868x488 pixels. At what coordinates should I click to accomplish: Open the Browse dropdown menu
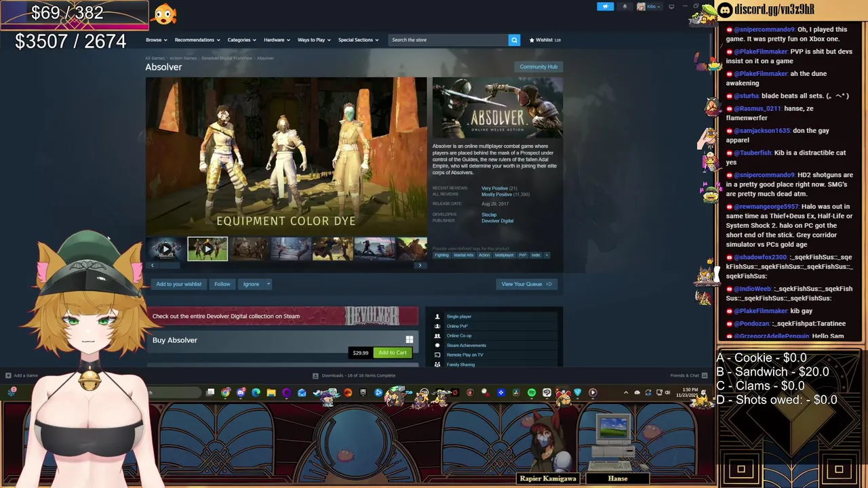tap(156, 40)
